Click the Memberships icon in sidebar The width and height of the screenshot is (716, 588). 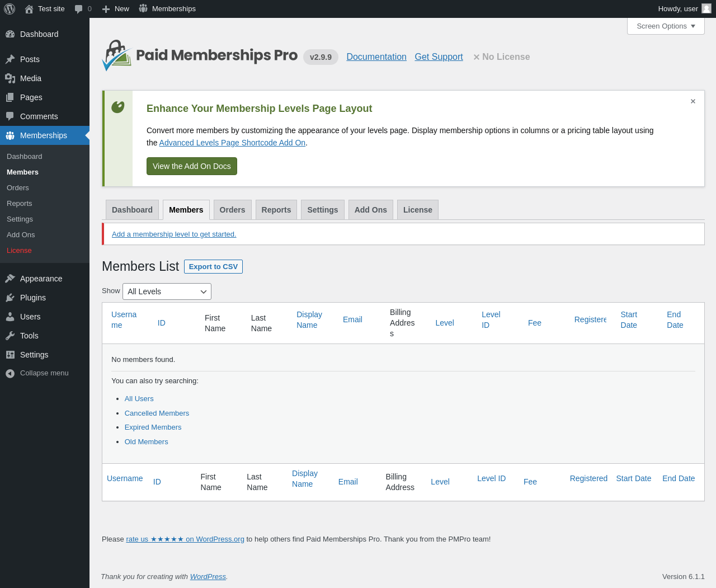(x=10, y=135)
